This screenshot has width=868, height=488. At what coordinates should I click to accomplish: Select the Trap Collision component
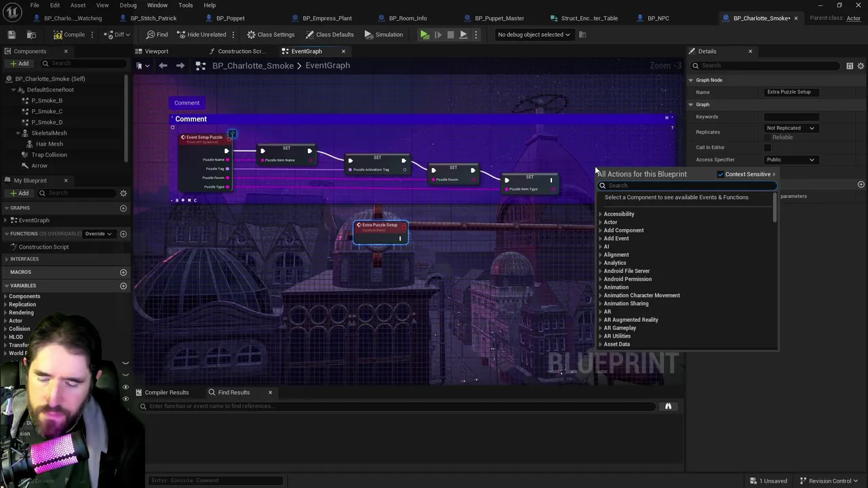click(49, 155)
